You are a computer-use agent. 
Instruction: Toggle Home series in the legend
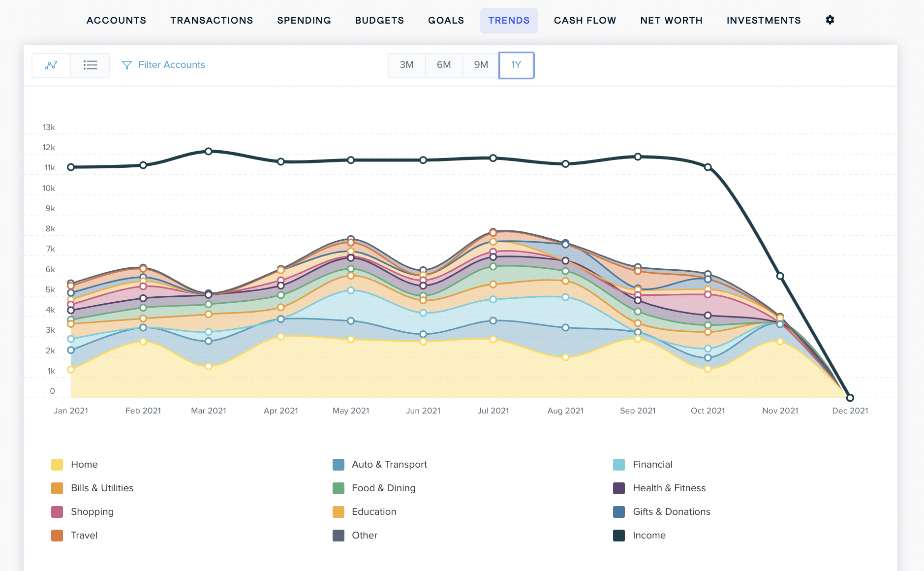click(84, 464)
